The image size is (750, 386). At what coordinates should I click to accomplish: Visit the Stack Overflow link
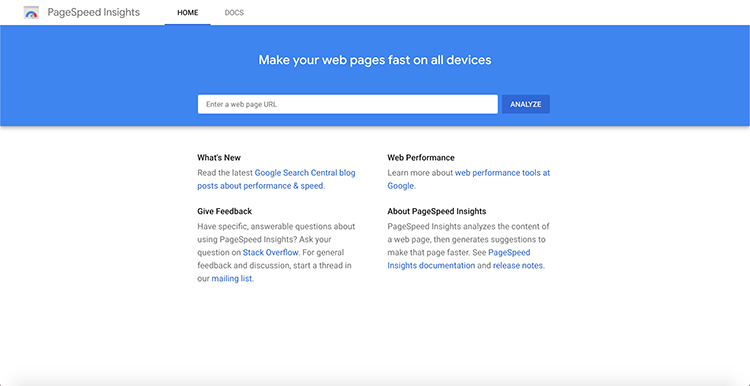coord(271,252)
